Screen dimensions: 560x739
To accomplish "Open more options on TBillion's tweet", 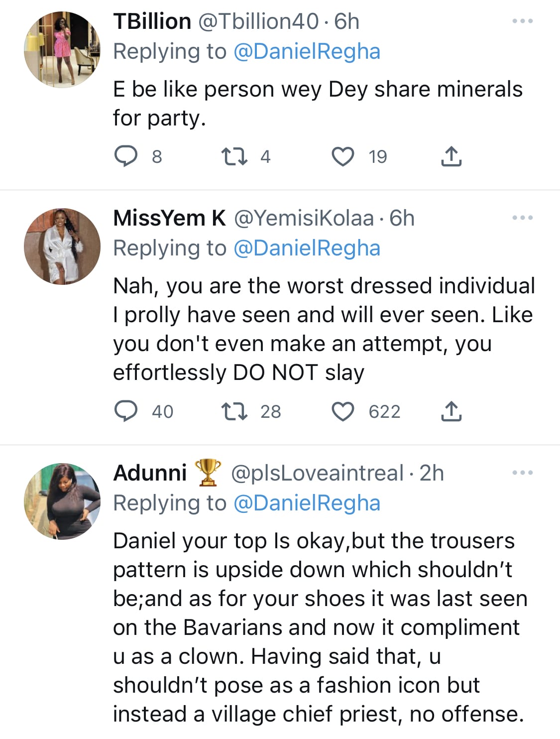I will tap(523, 21).
